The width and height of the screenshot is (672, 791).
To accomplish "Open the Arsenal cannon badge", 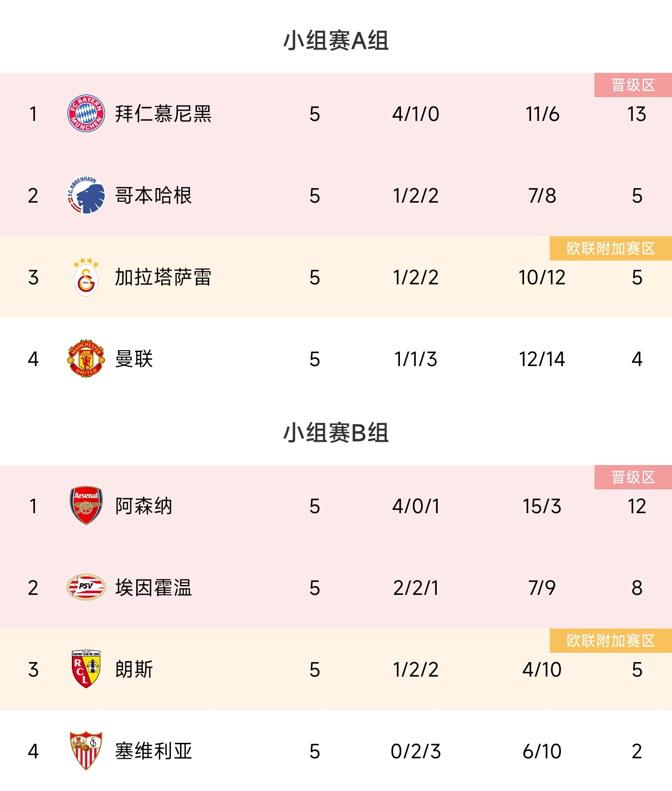I will (x=86, y=506).
